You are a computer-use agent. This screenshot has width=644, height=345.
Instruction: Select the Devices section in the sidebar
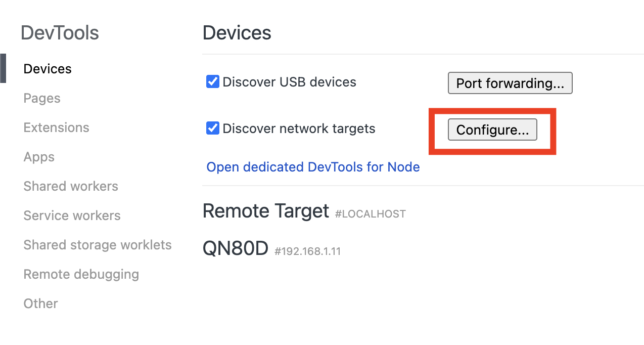tap(47, 68)
